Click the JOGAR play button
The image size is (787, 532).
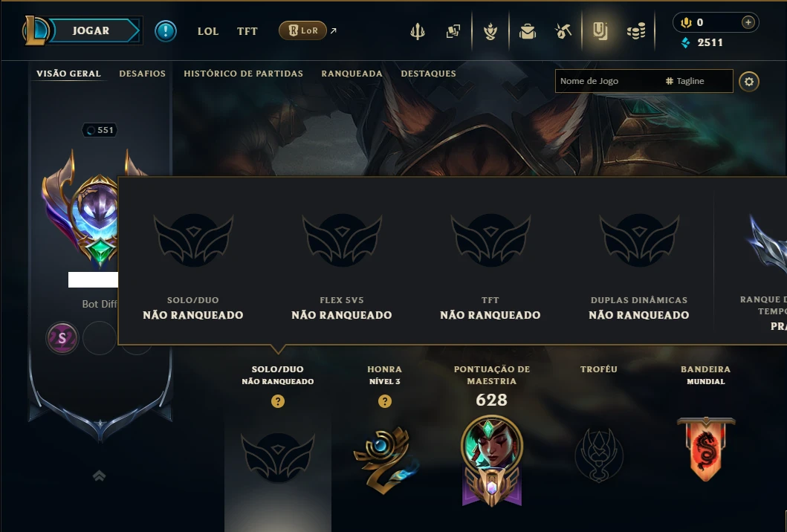coord(91,30)
